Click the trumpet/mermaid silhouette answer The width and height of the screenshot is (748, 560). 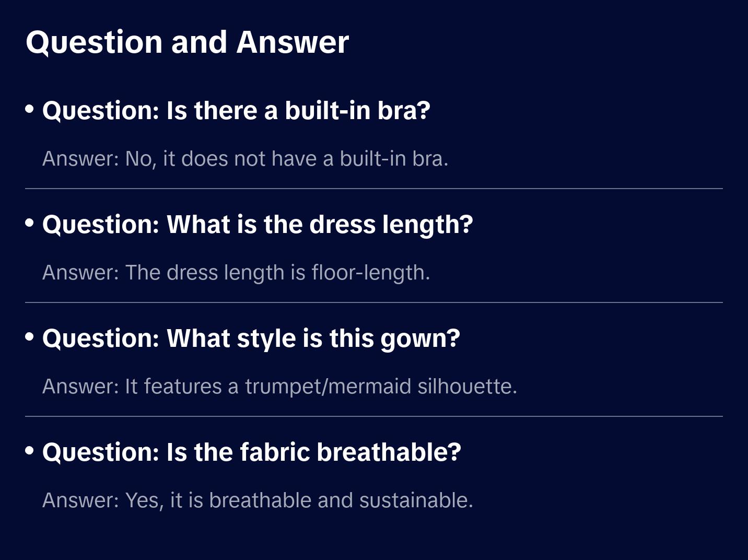(279, 387)
